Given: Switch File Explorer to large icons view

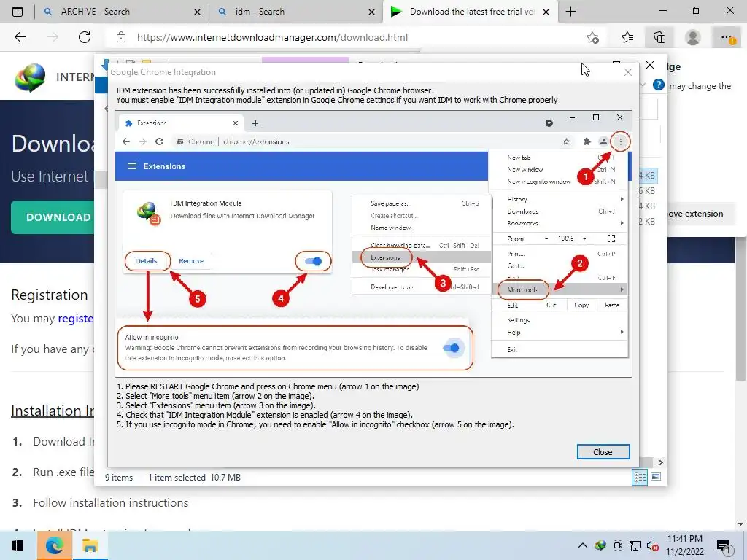Looking at the screenshot, I should pyautogui.click(x=656, y=477).
